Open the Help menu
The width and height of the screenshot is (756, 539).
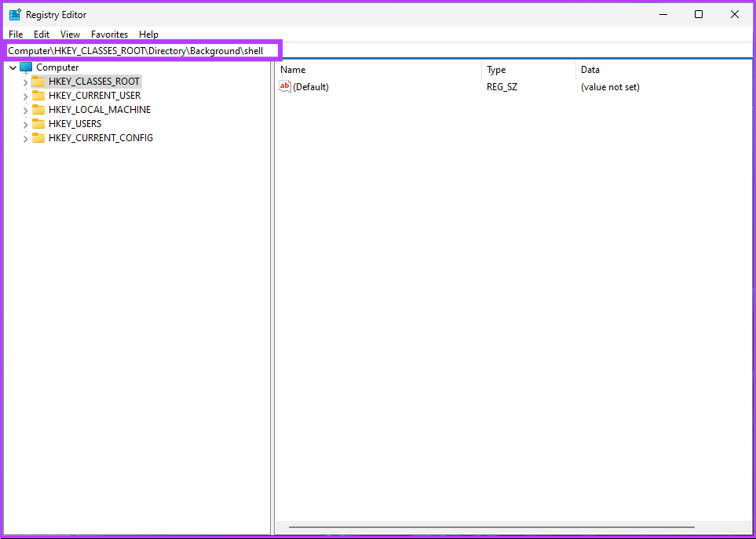(x=148, y=35)
